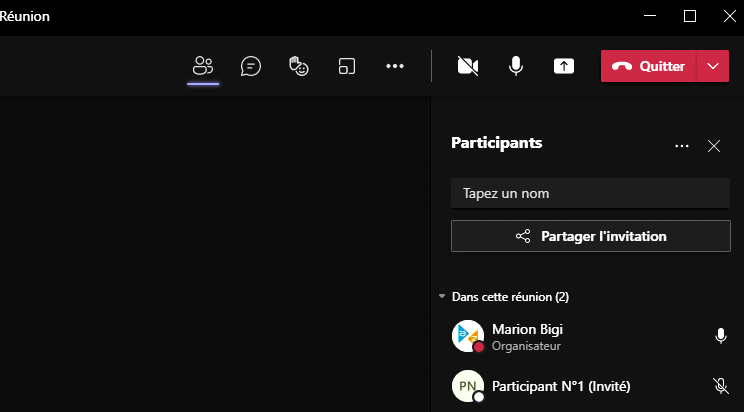Collapse the Dans cette réunion section

pos(442,297)
